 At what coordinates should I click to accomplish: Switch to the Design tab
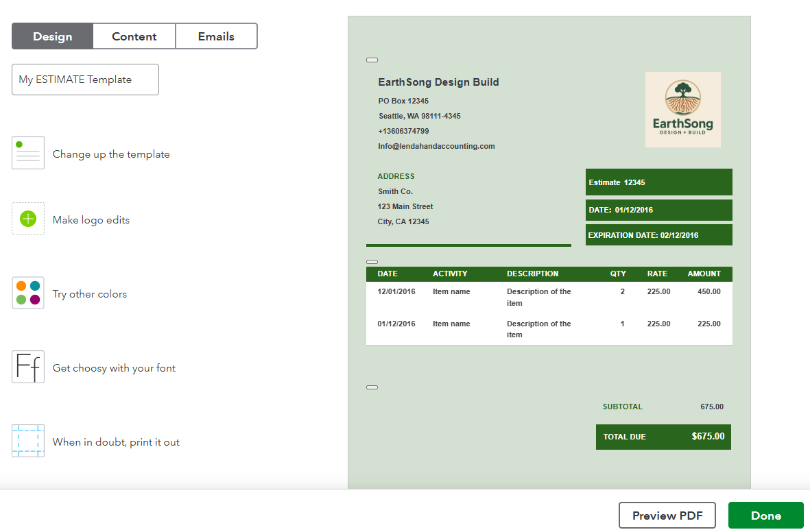[52, 36]
